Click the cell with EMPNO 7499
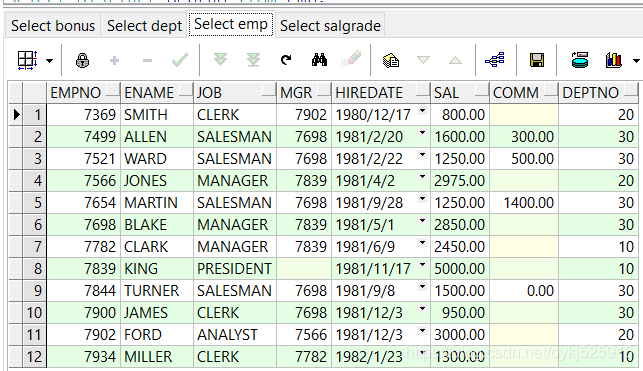 click(84, 137)
